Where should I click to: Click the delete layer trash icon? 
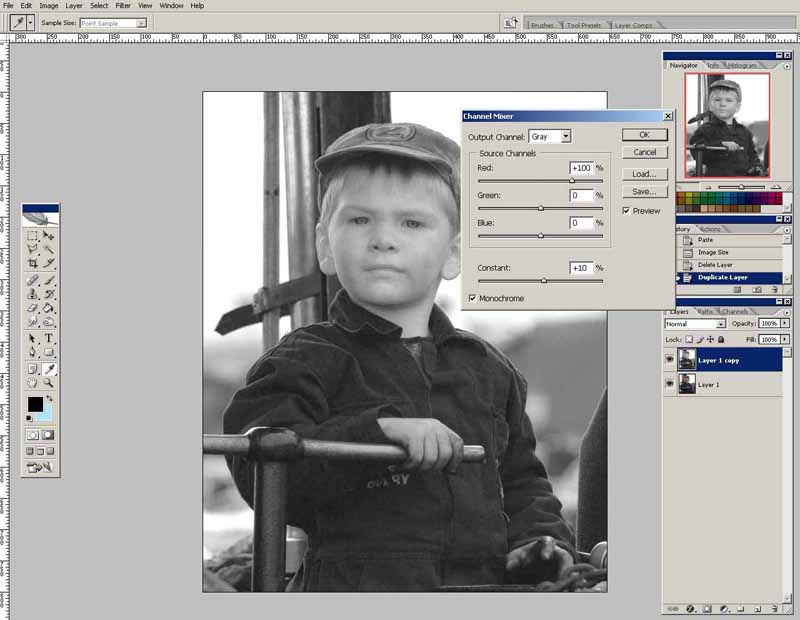[x=775, y=608]
